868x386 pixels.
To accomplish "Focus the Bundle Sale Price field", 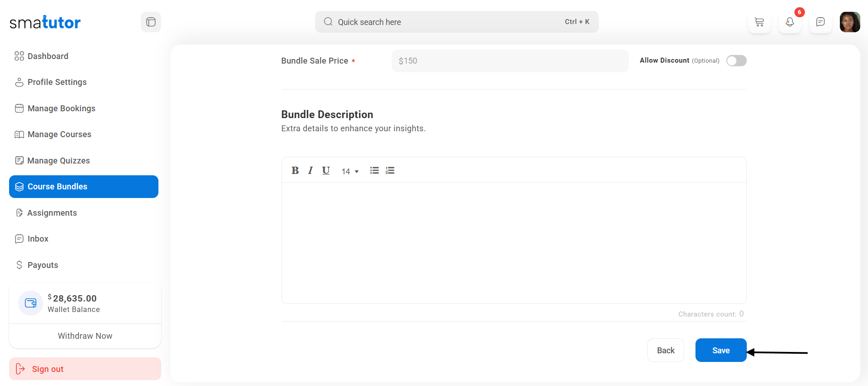I will (x=509, y=61).
